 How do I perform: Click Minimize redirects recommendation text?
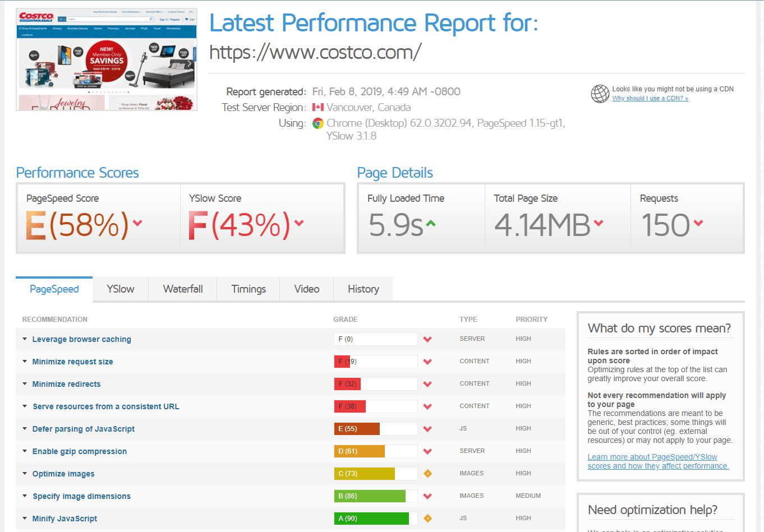click(67, 384)
